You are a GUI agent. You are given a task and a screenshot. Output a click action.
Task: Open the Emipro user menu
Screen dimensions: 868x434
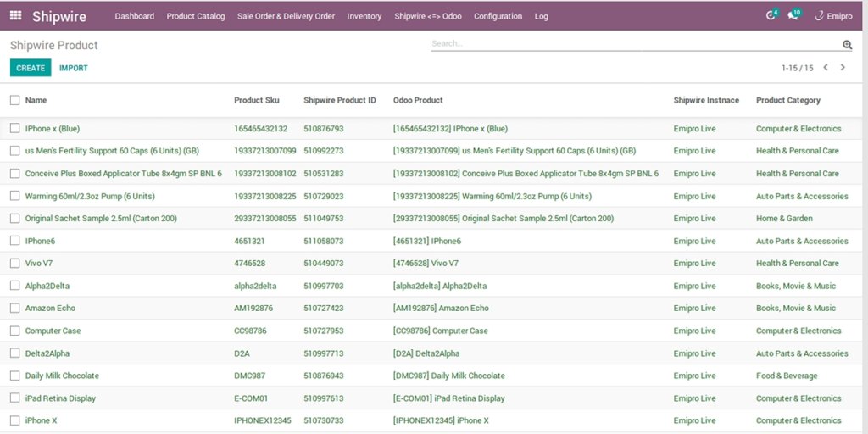833,16
